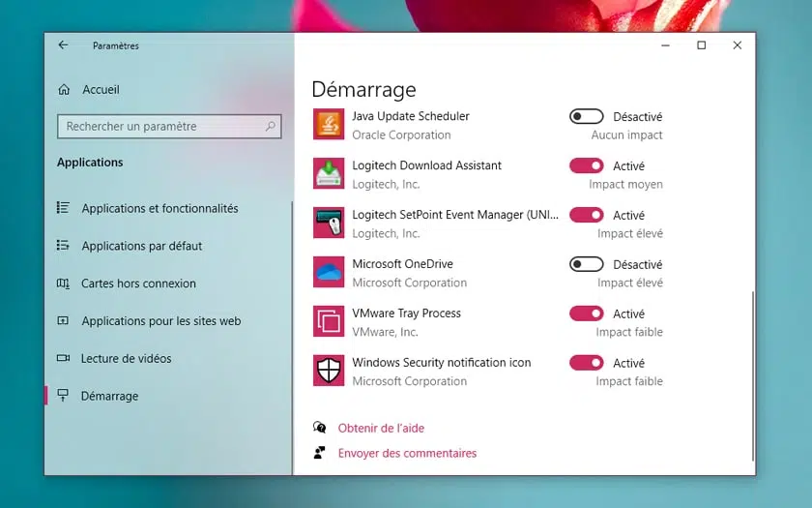The image size is (812, 508).
Task: Click the Applications et fonctionnalités list icon
Action: click(x=63, y=208)
